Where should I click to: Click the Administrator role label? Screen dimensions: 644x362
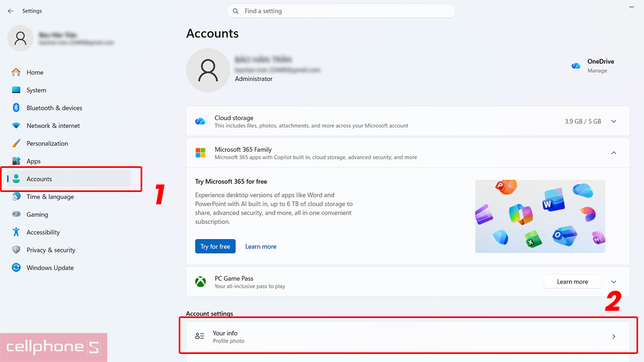pos(254,79)
